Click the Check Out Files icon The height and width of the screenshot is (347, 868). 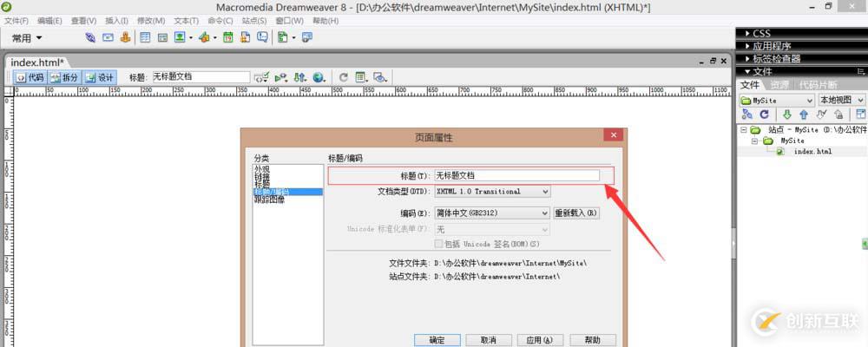[x=821, y=114]
